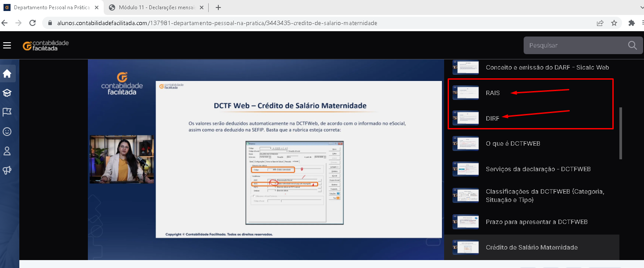The width and height of the screenshot is (644, 268).
Task: Open lesson Prazo para apresentar a DCTFWEB
Action: pos(532,222)
